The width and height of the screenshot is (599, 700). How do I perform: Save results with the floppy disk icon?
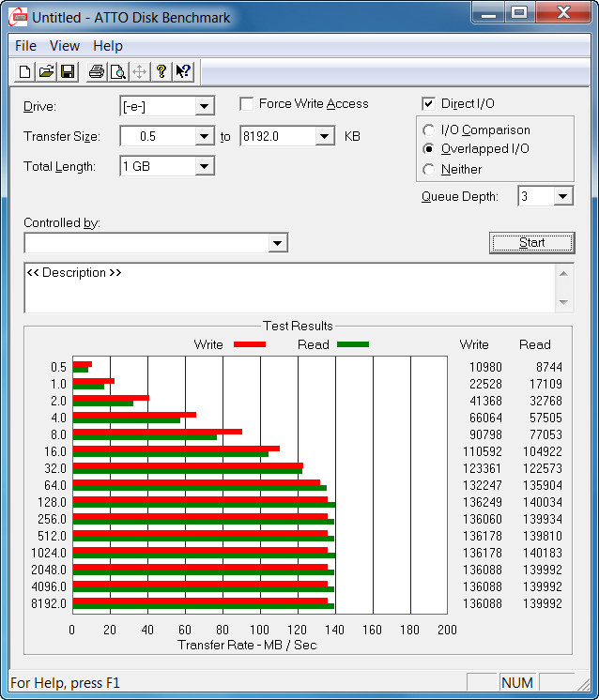tap(68, 72)
